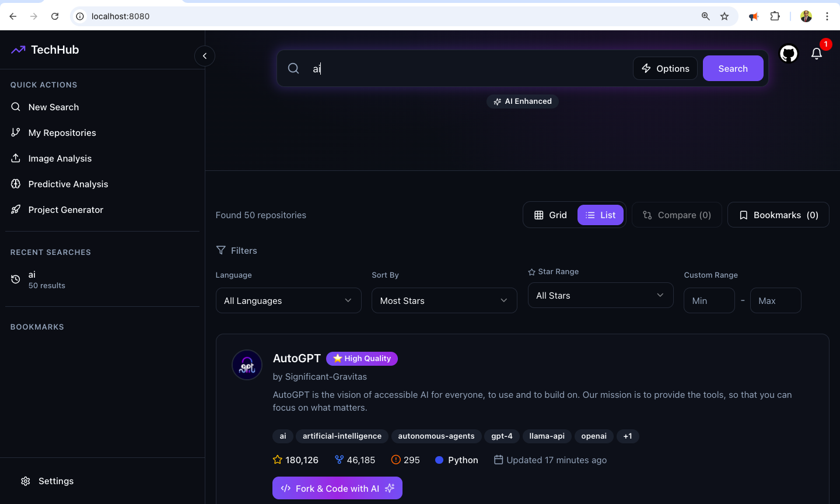Select the 'ai' topic tag
This screenshot has width=840, height=504.
pos(283,436)
